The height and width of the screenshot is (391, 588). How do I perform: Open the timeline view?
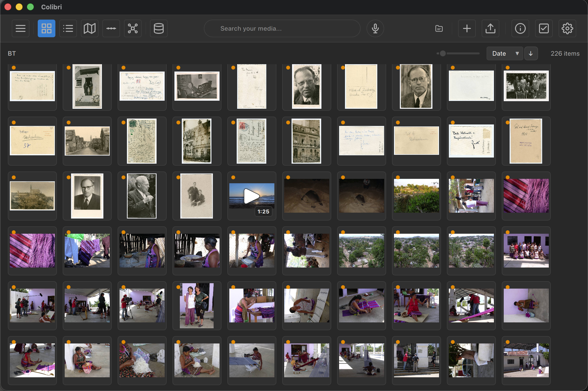coord(111,28)
